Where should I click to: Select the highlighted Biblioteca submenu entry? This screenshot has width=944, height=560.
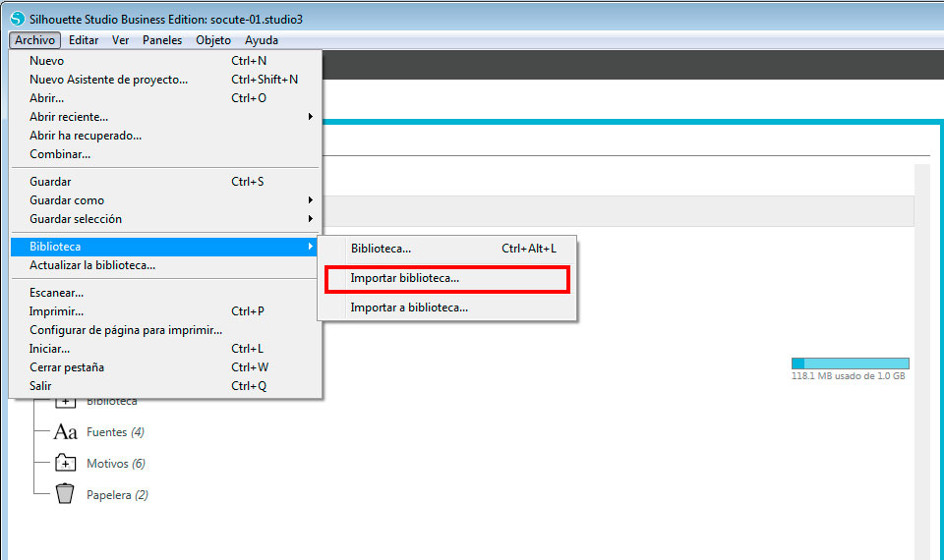click(165, 247)
